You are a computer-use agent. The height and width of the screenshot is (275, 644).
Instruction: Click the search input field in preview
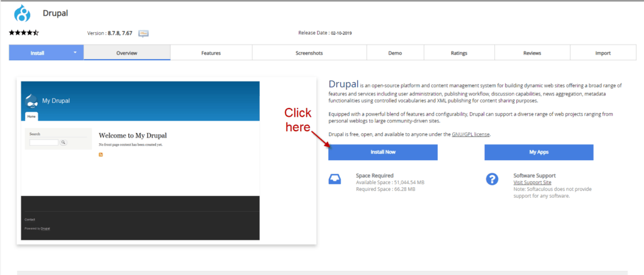point(44,143)
